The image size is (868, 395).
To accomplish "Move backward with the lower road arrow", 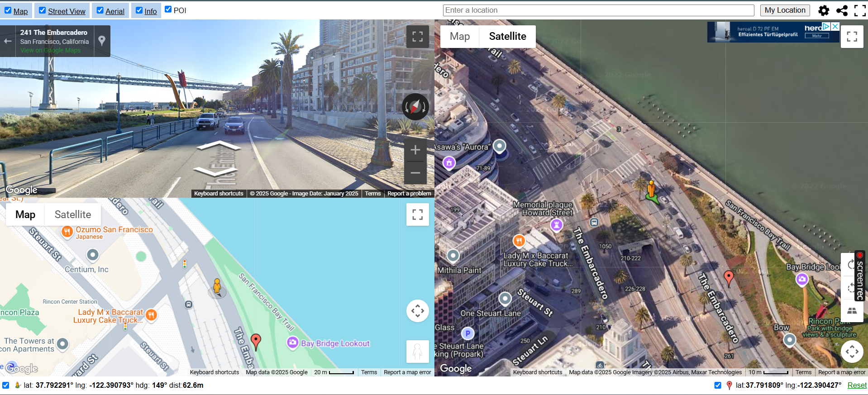I will (x=215, y=171).
